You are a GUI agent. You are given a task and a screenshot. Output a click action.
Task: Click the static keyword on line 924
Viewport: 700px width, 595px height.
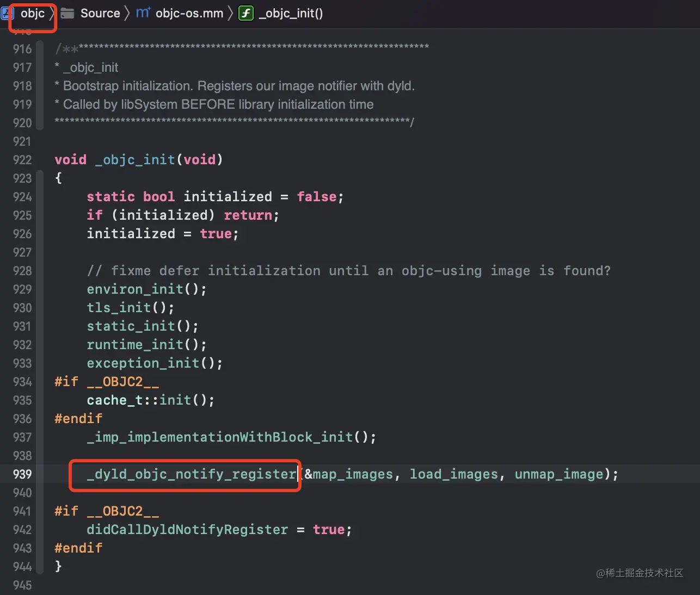(111, 197)
